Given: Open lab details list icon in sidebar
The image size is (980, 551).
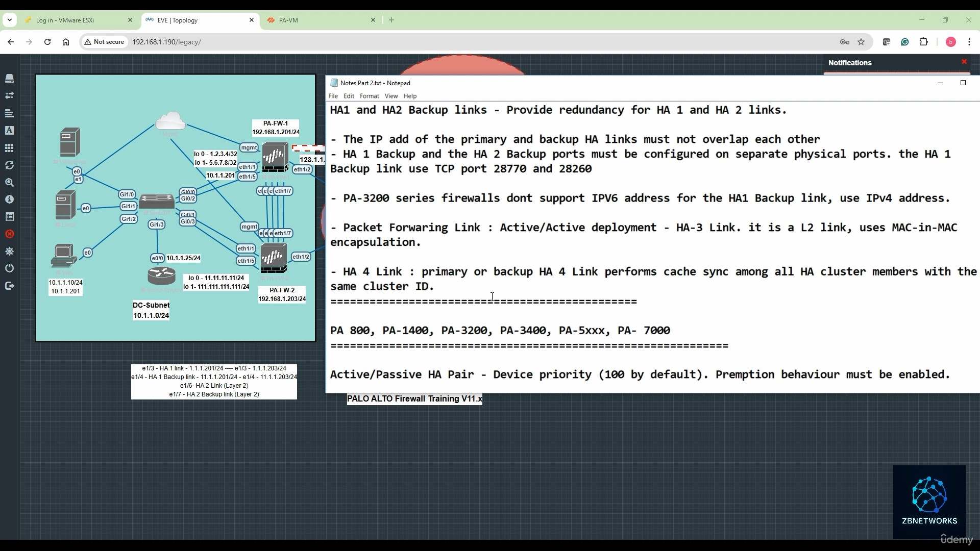Looking at the screenshot, I should coord(9,217).
